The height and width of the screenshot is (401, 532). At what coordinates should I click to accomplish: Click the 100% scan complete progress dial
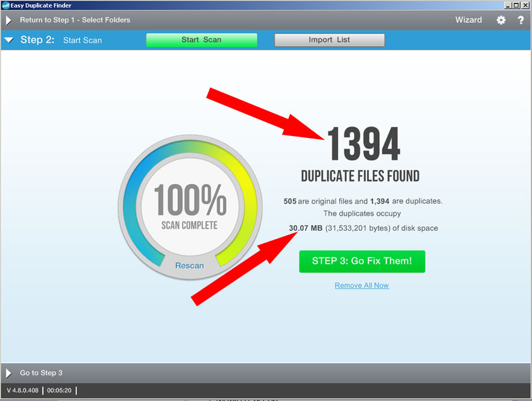click(x=190, y=207)
